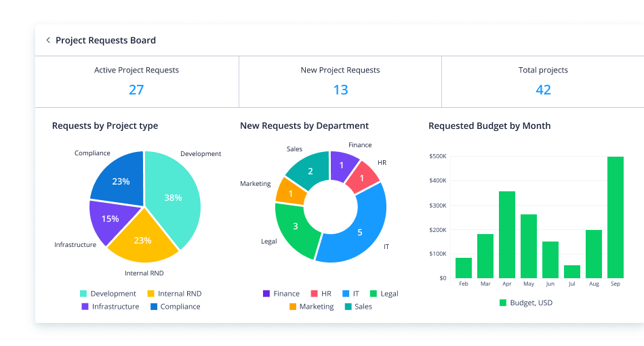Toggle Internal RND legend label
This screenshot has width=644, height=346.
click(180, 293)
